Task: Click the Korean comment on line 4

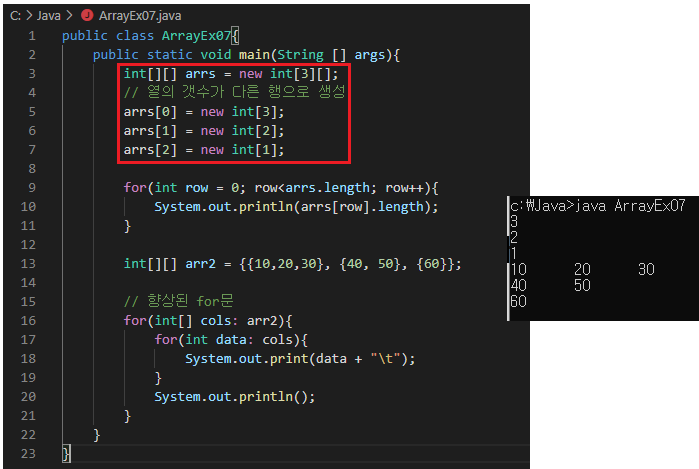Action: (x=234, y=92)
